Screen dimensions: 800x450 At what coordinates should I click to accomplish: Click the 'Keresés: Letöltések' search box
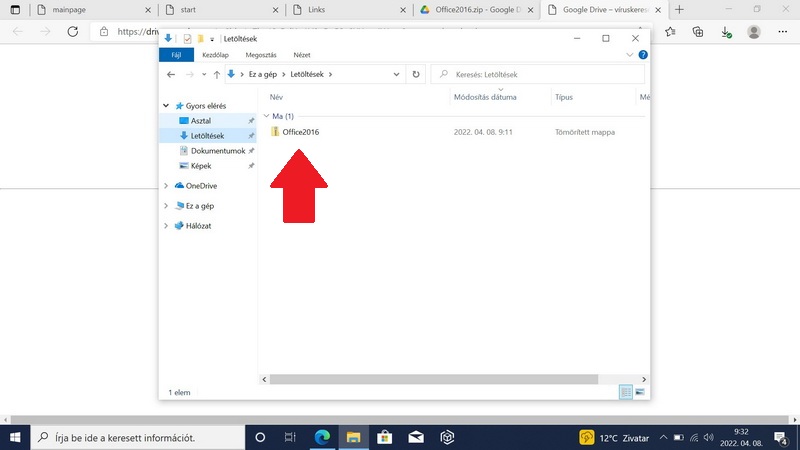tap(538, 74)
